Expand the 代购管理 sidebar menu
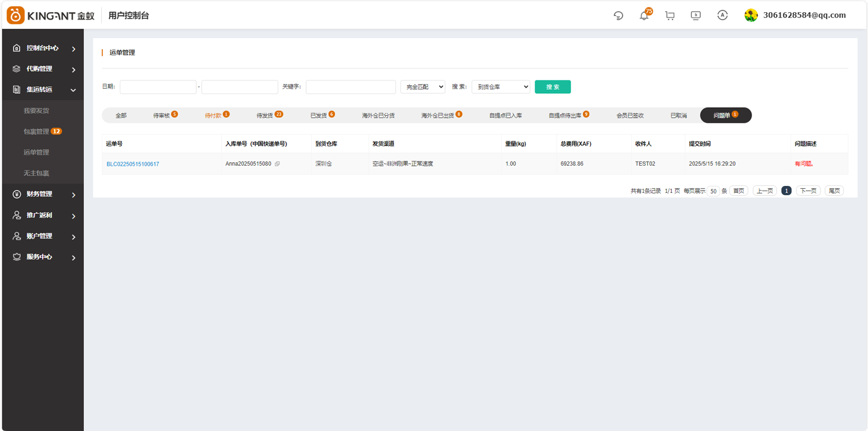This screenshot has height=431, width=868. tap(41, 68)
